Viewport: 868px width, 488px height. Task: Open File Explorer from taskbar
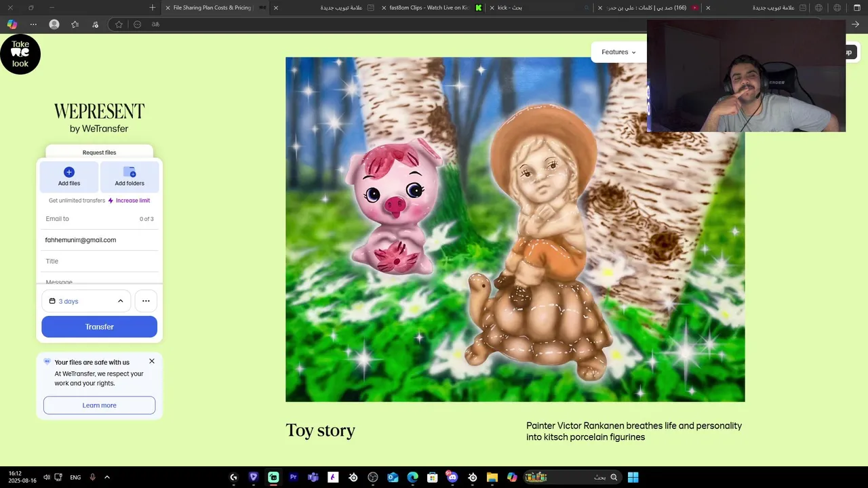[492, 477]
